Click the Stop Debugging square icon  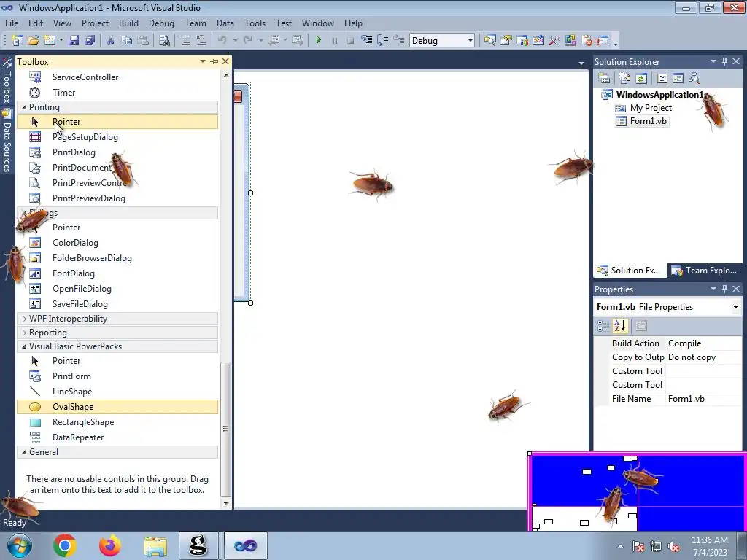(x=350, y=41)
